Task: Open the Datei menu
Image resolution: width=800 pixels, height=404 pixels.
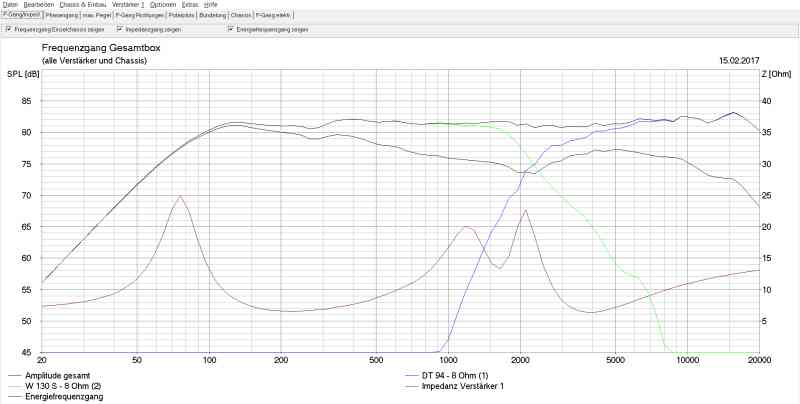Action: tap(10, 4)
